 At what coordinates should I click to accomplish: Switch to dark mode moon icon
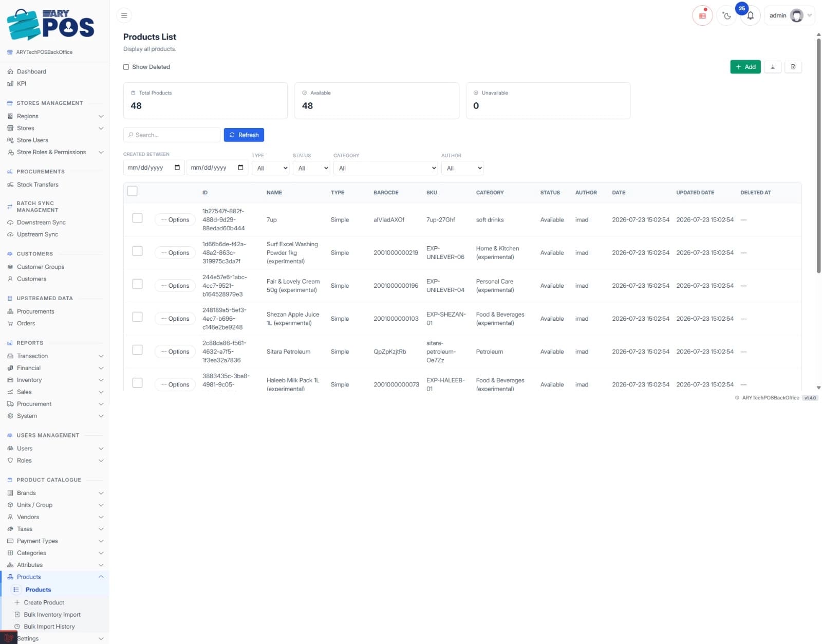(726, 15)
